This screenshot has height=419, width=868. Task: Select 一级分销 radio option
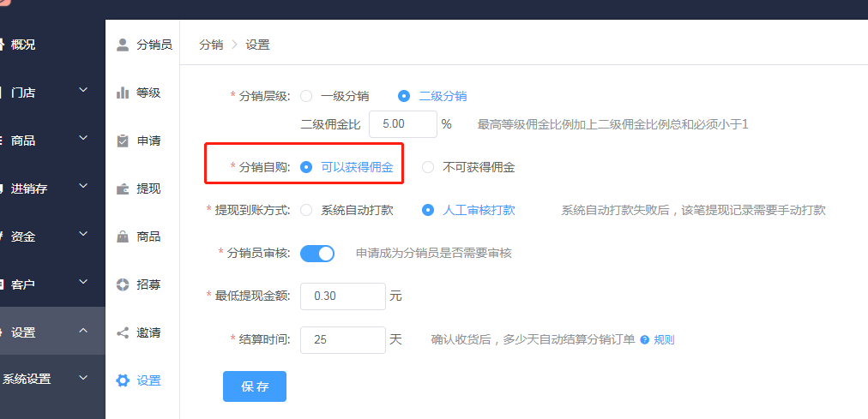click(x=306, y=96)
